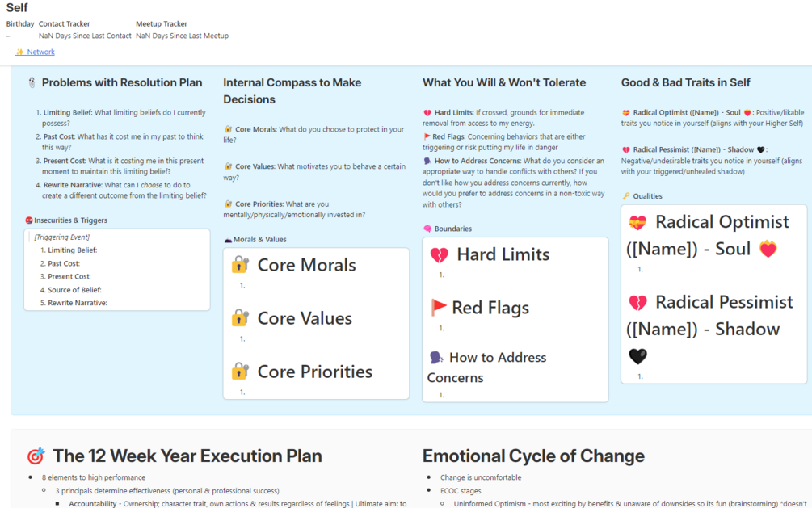Open the Morals & Values database title
The image size is (812, 508).
pos(260,240)
